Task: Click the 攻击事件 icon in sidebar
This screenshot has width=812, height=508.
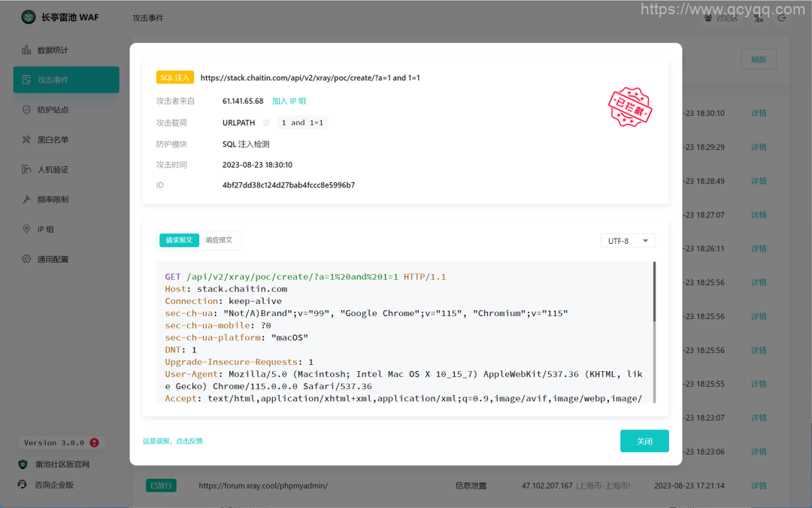Action: [26, 80]
